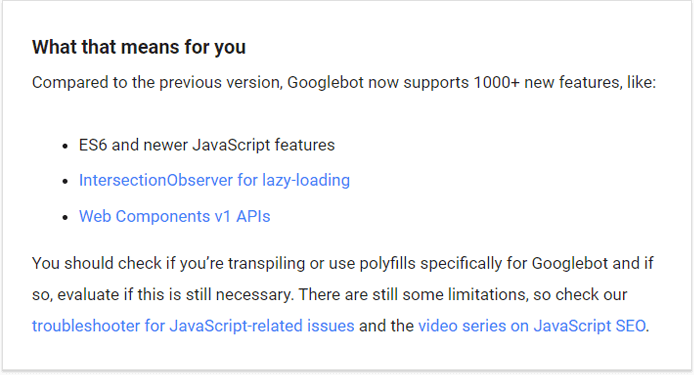
Task: Open the video series on JavaScript SEO link
Action: pos(532,326)
